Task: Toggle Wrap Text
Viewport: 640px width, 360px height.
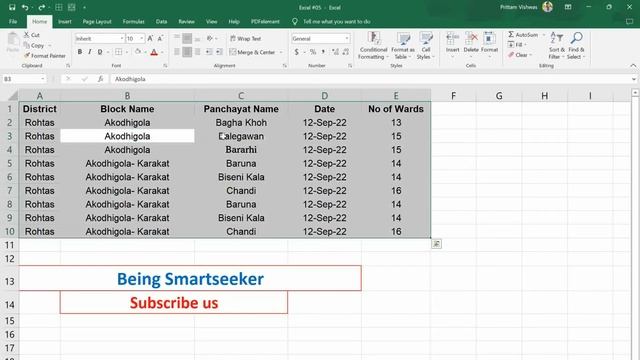Action: (x=246, y=38)
